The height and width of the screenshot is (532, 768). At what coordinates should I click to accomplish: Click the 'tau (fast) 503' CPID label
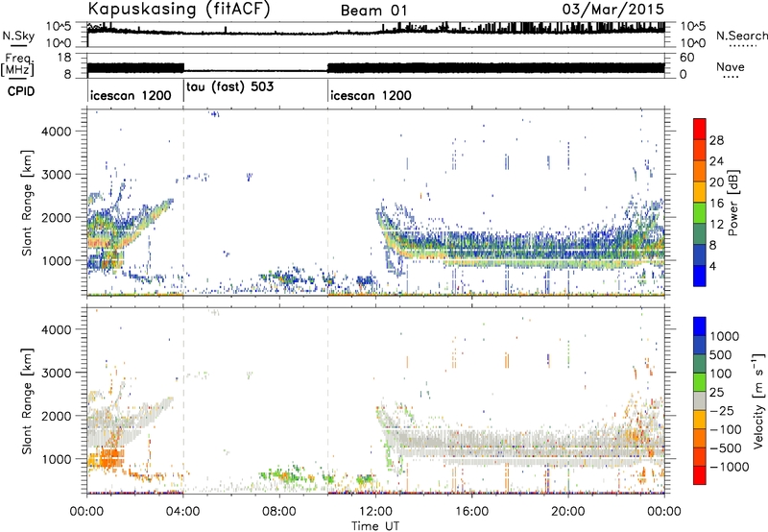point(230,86)
